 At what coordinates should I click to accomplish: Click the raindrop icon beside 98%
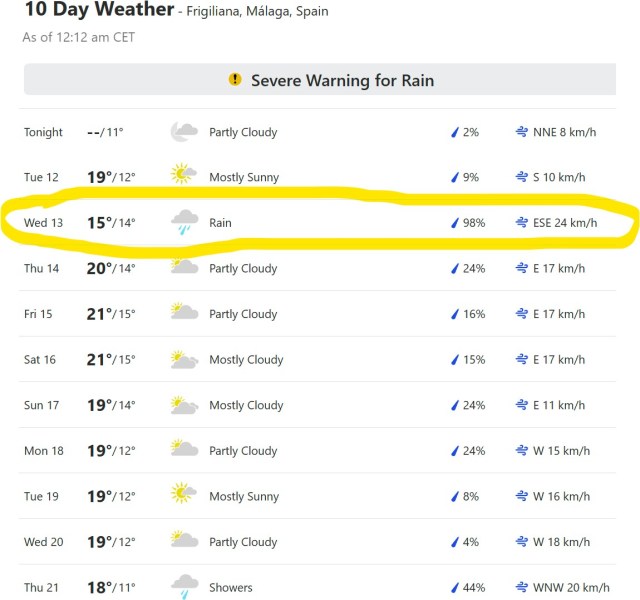454,223
